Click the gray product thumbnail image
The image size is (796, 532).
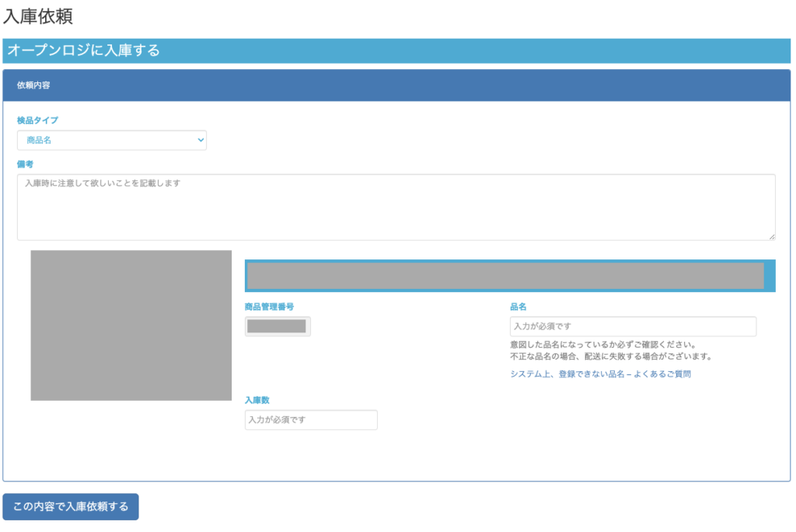[x=131, y=325]
